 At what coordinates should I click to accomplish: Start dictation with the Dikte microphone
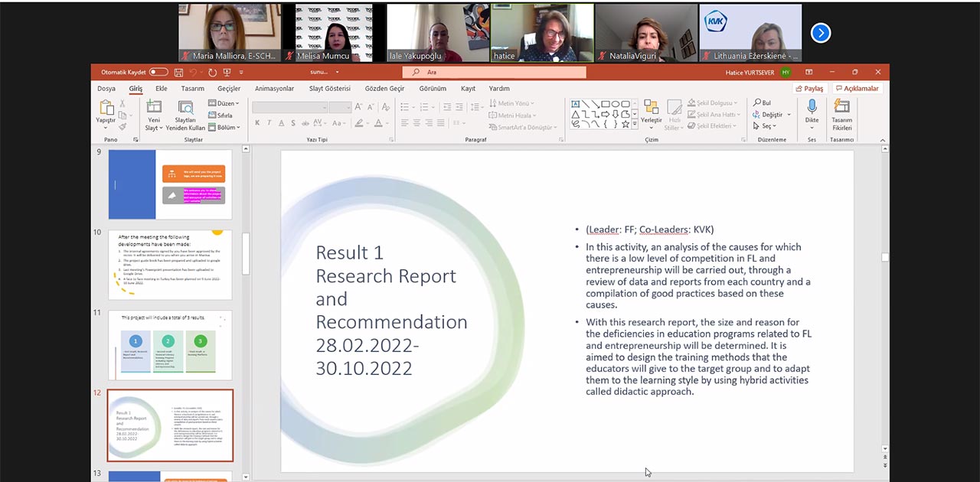812,108
